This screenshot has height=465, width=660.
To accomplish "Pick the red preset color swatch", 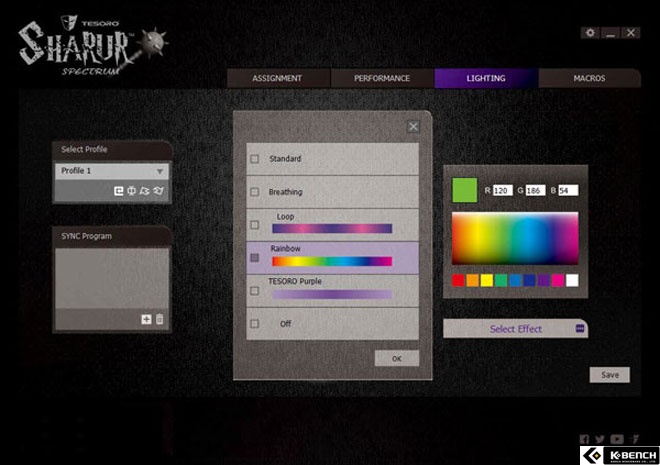I will 458,280.
